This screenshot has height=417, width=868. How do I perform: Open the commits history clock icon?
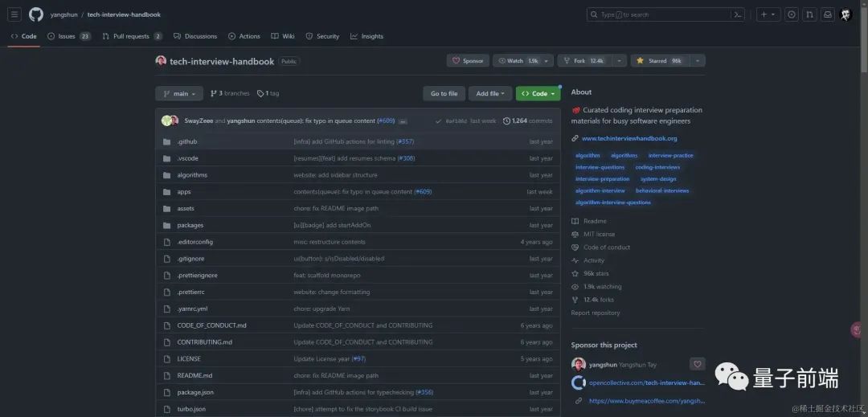coord(506,121)
